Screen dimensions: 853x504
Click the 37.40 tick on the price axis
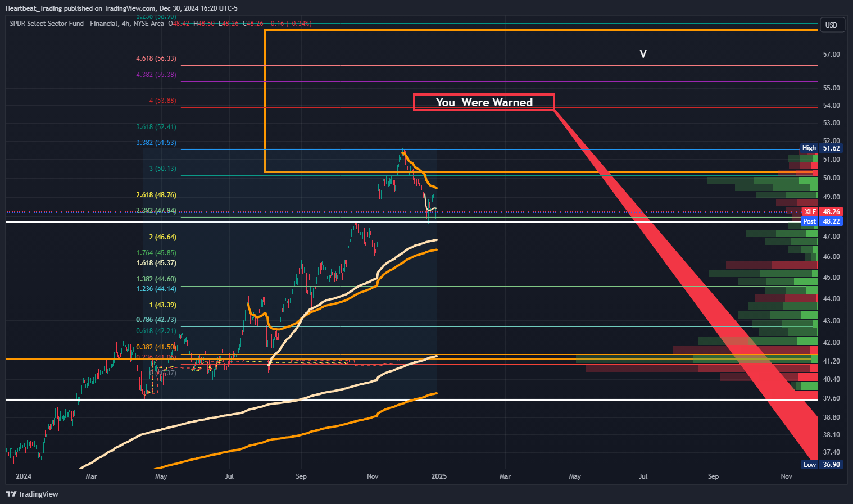point(832,452)
